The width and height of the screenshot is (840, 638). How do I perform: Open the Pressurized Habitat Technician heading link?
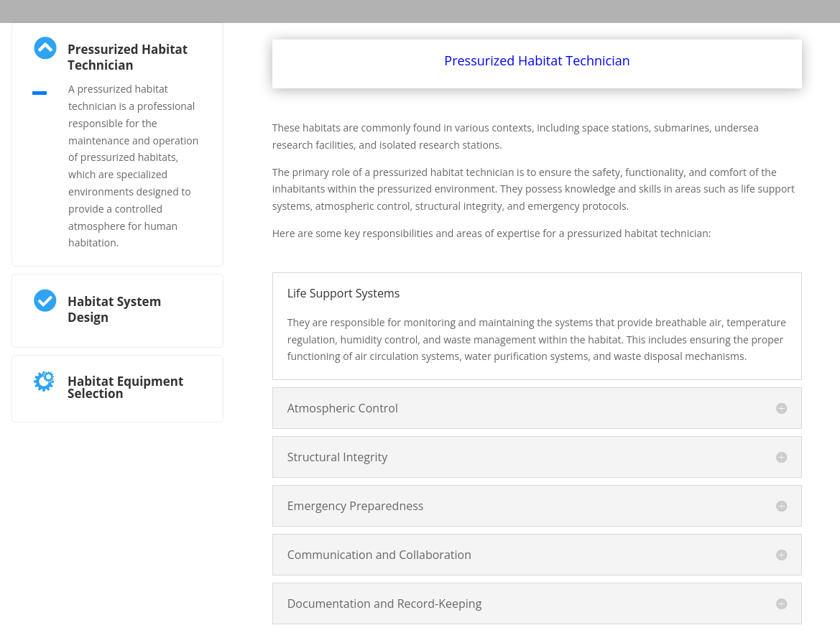pos(537,61)
